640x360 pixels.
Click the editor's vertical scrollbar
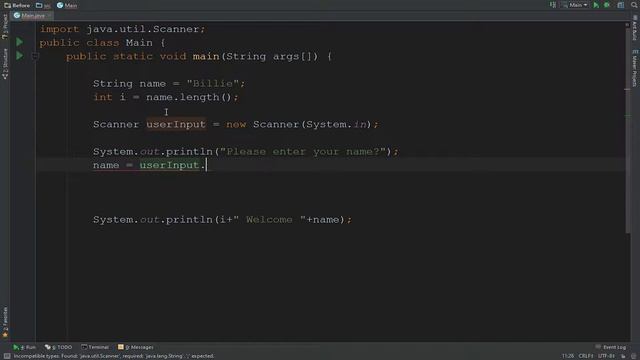[x=627, y=130]
